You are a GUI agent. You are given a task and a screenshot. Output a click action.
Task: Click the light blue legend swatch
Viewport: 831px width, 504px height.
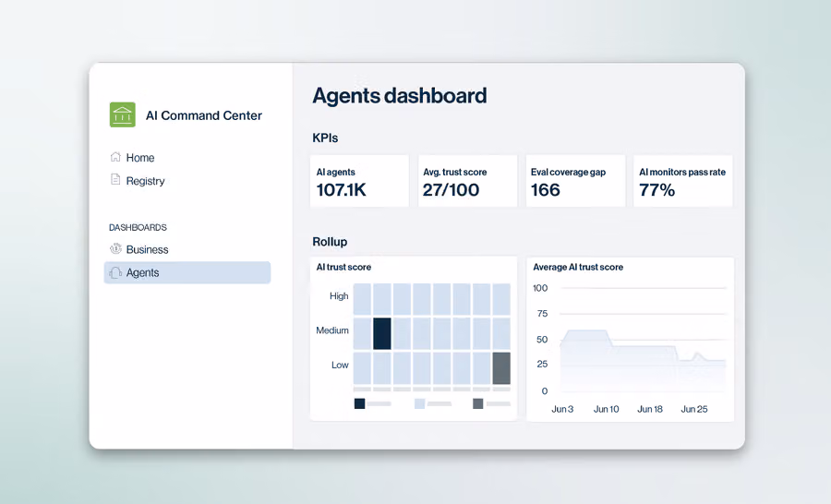(419, 403)
